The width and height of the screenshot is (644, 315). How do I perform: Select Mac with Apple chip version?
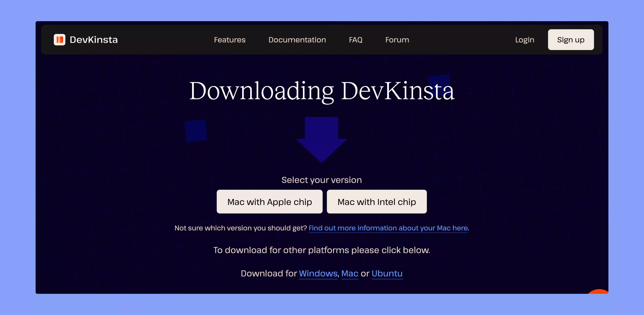click(269, 202)
